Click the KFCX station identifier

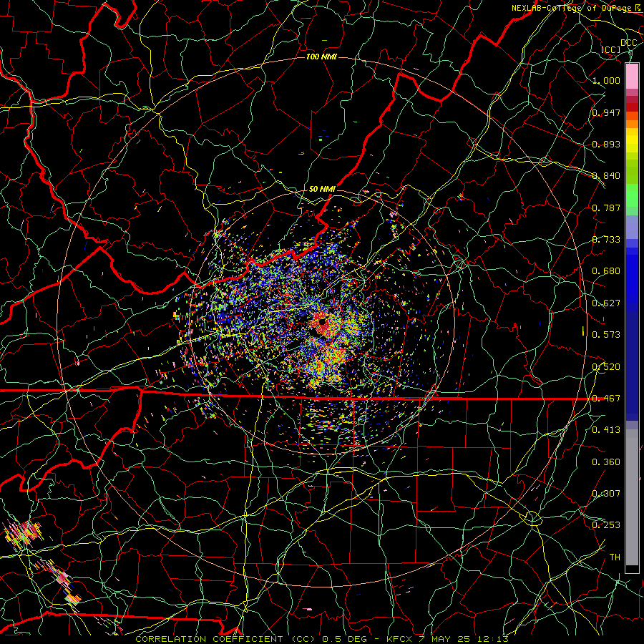[x=398, y=639]
